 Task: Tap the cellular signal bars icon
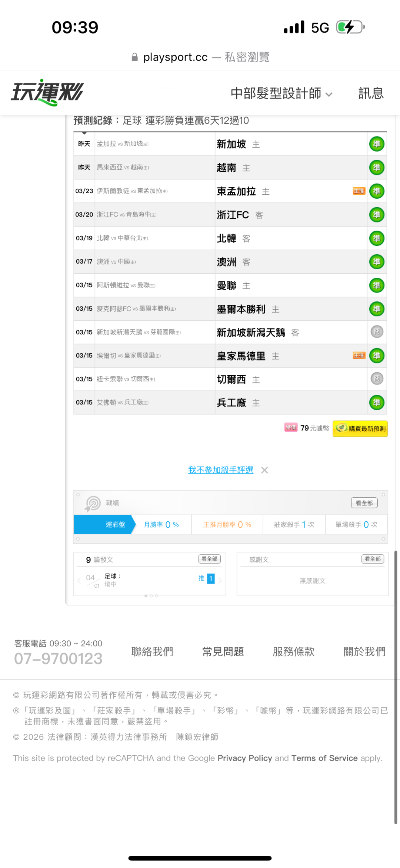(294, 27)
